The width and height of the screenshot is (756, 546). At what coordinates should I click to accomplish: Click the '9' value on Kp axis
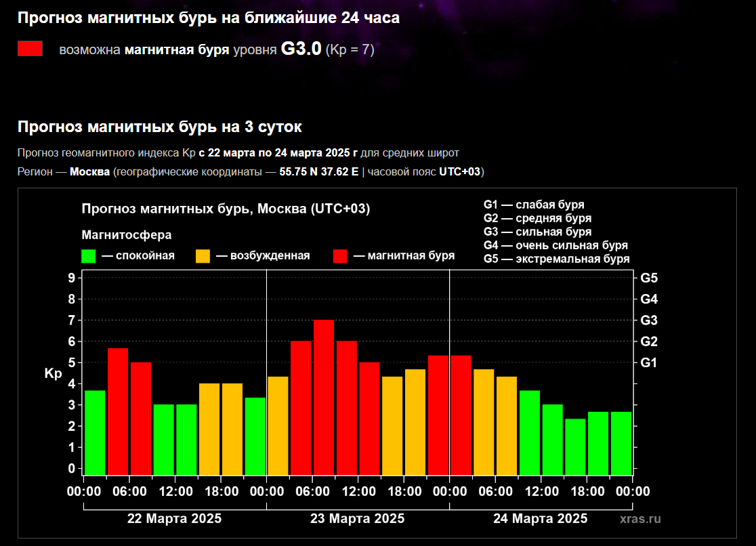pos(72,278)
